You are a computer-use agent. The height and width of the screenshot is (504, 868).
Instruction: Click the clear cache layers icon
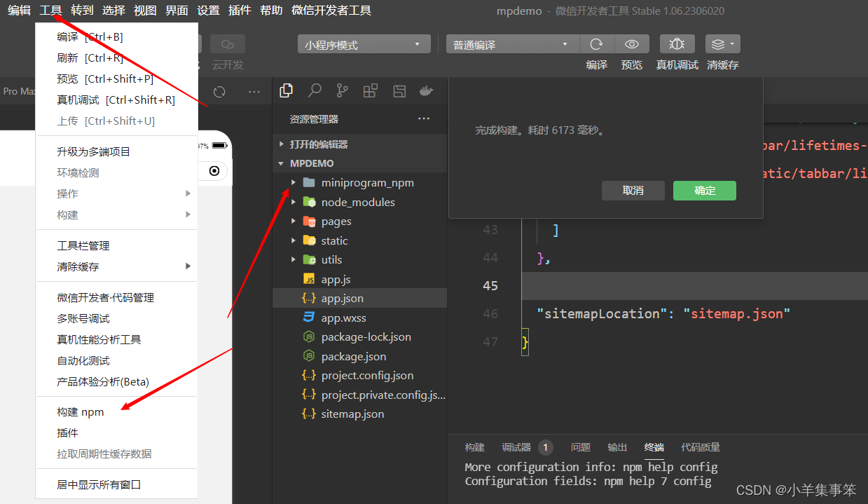click(723, 44)
